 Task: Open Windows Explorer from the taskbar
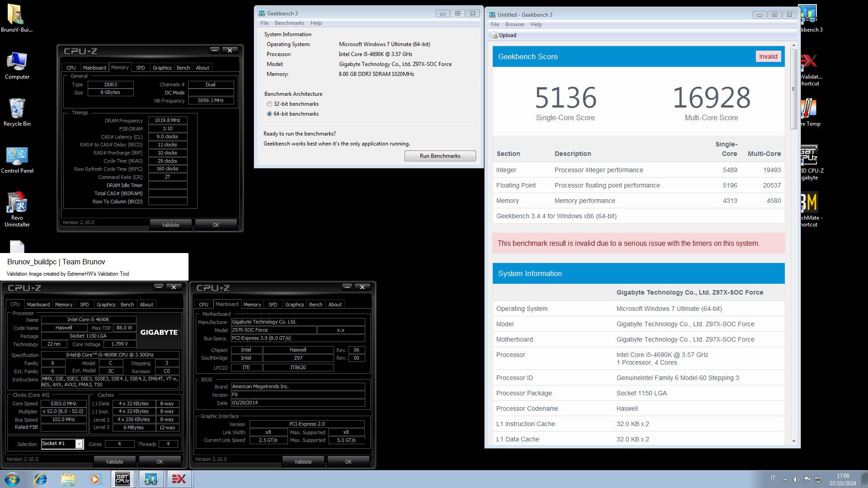pyautogui.click(x=68, y=479)
